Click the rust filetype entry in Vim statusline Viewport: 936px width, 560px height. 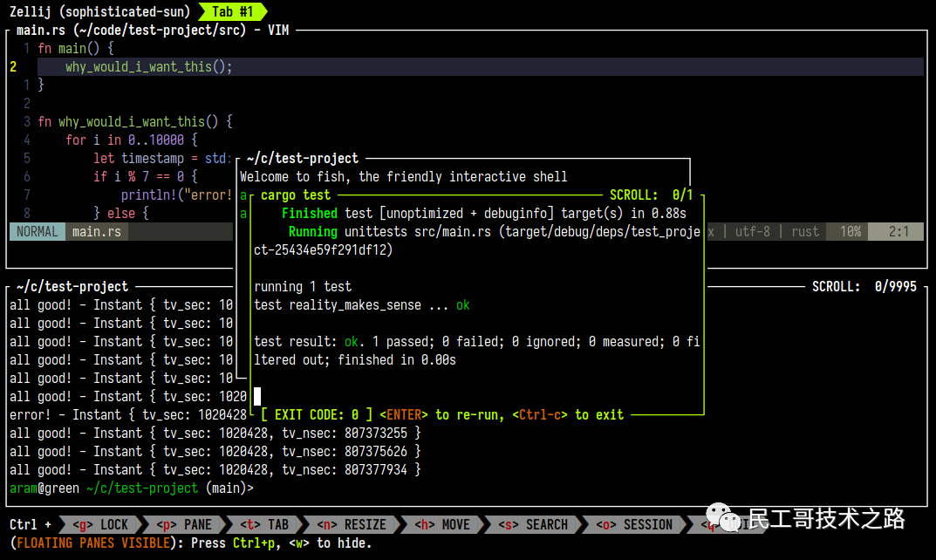point(804,232)
